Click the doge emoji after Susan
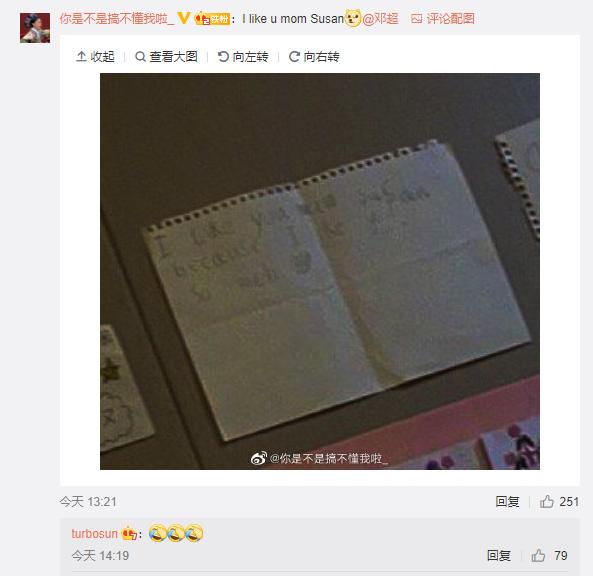This screenshot has width=593, height=576. coord(352,18)
